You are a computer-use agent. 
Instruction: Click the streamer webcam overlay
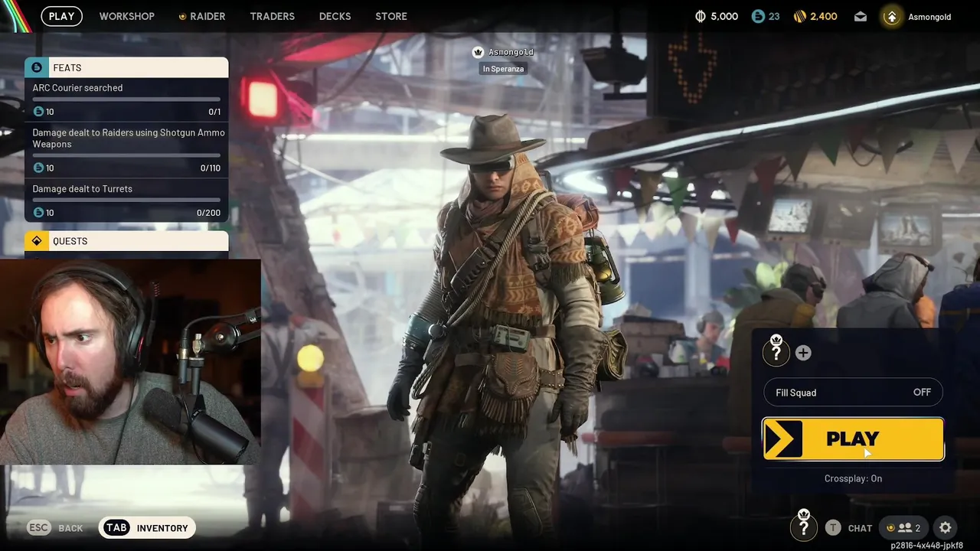tap(130, 361)
